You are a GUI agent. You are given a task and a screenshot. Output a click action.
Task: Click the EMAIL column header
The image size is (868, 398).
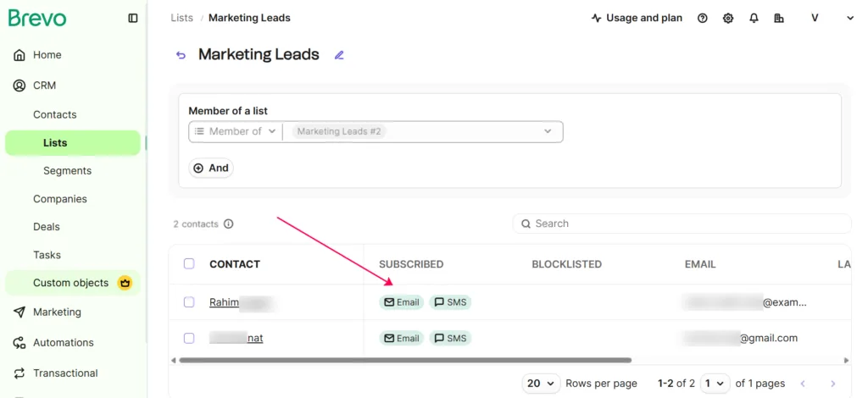[700, 264]
